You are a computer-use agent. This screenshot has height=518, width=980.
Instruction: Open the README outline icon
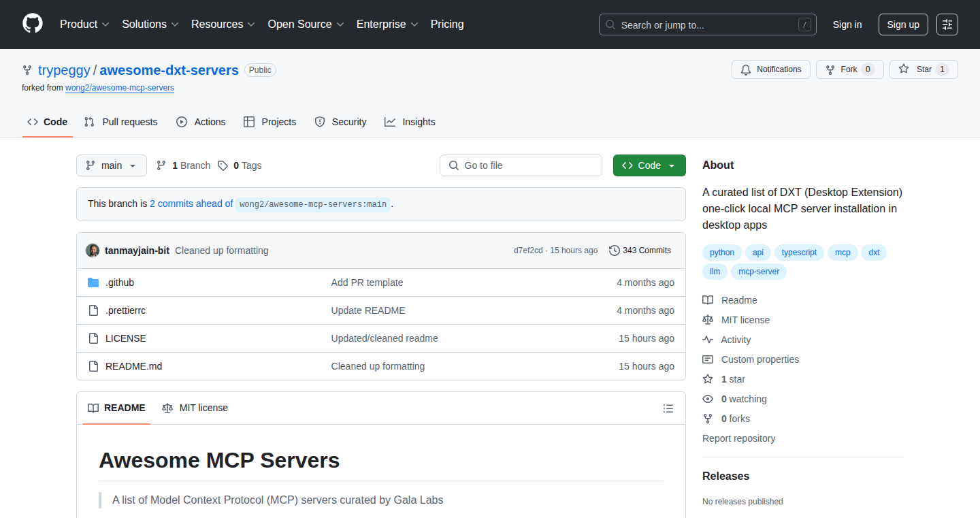coord(668,408)
